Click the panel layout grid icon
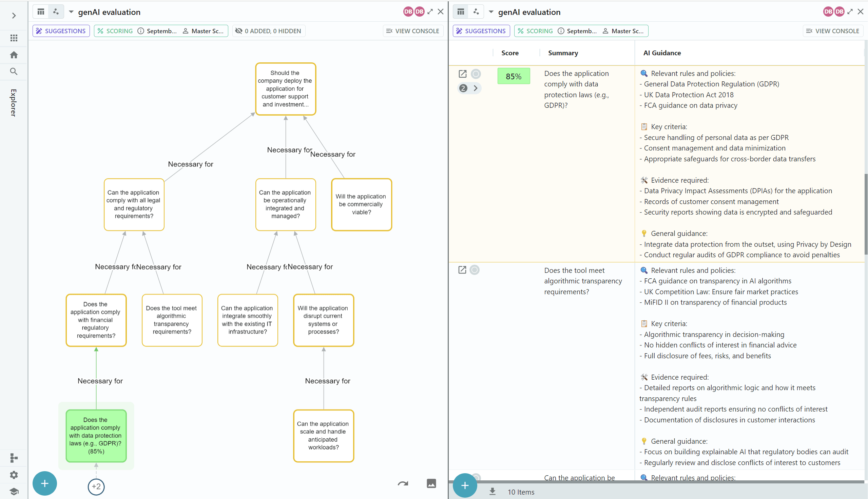 [x=41, y=12]
